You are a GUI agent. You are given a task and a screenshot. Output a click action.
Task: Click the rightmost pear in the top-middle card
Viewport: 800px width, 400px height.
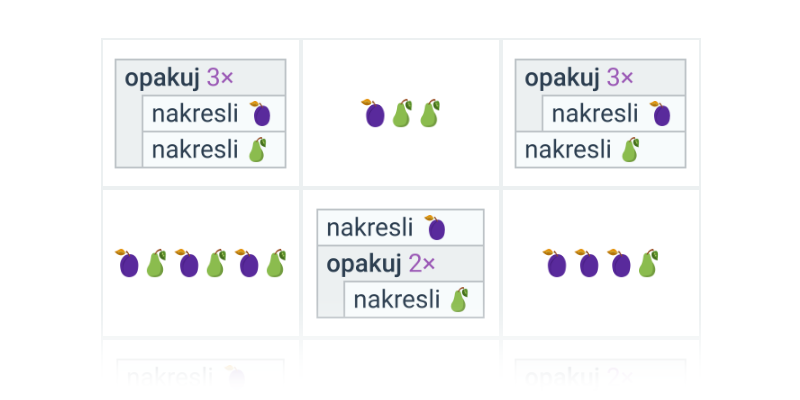pos(429,113)
